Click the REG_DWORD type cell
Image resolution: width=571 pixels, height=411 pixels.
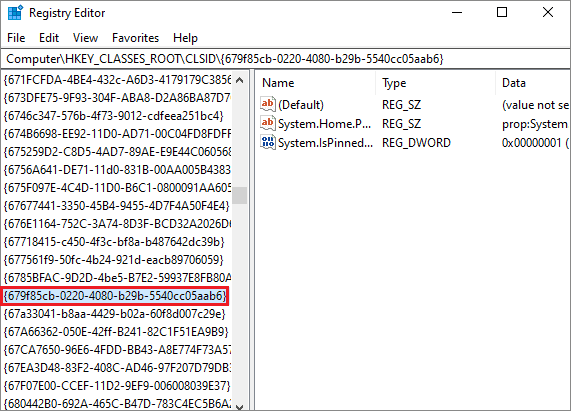416,143
